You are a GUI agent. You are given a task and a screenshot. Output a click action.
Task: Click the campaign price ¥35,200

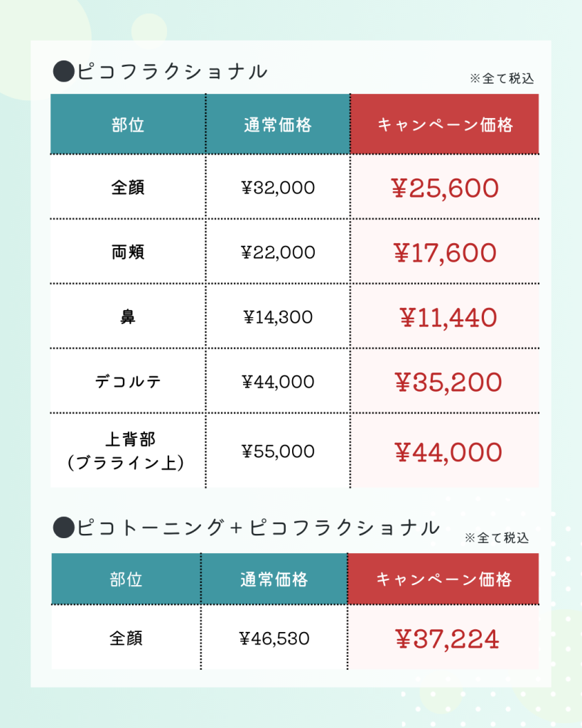point(448,382)
